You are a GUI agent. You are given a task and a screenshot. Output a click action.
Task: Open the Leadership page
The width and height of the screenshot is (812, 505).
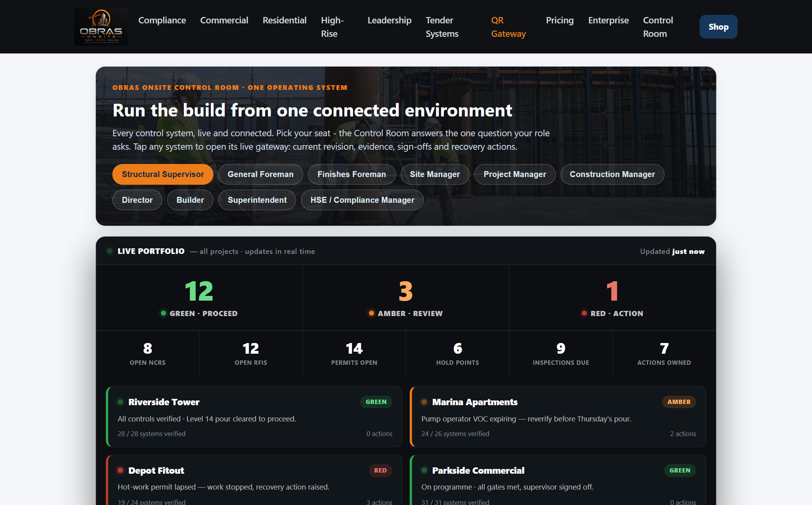pyautogui.click(x=390, y=20)
